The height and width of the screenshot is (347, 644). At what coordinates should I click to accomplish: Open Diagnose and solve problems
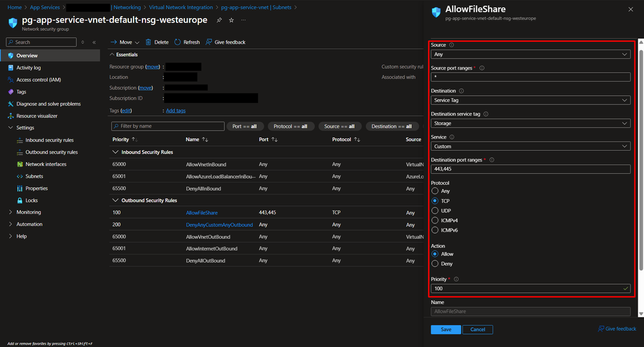pyautogui.click(x=48, y=104)
